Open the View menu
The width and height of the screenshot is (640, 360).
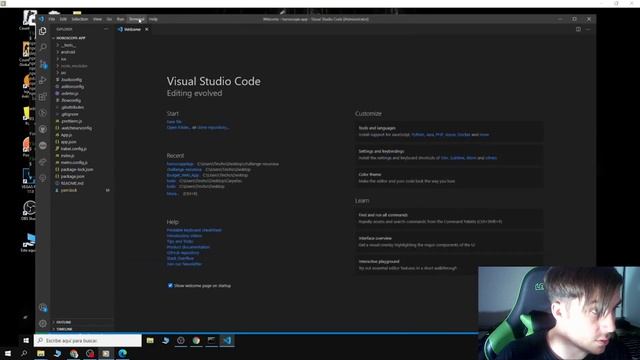coord(97,19)
